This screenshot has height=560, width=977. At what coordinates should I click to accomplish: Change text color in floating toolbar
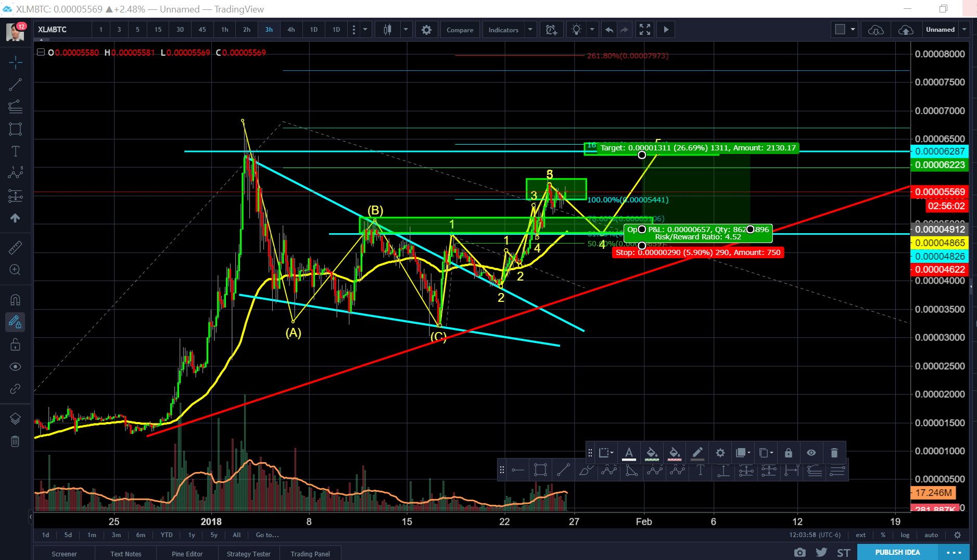[629, 453]
